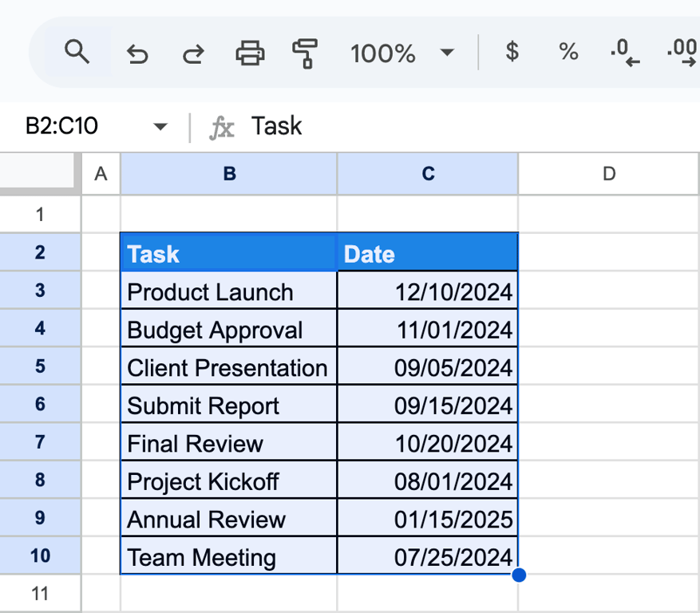Select row 9 header
This screenshot has height=613, width=700.
click(40, 518)
